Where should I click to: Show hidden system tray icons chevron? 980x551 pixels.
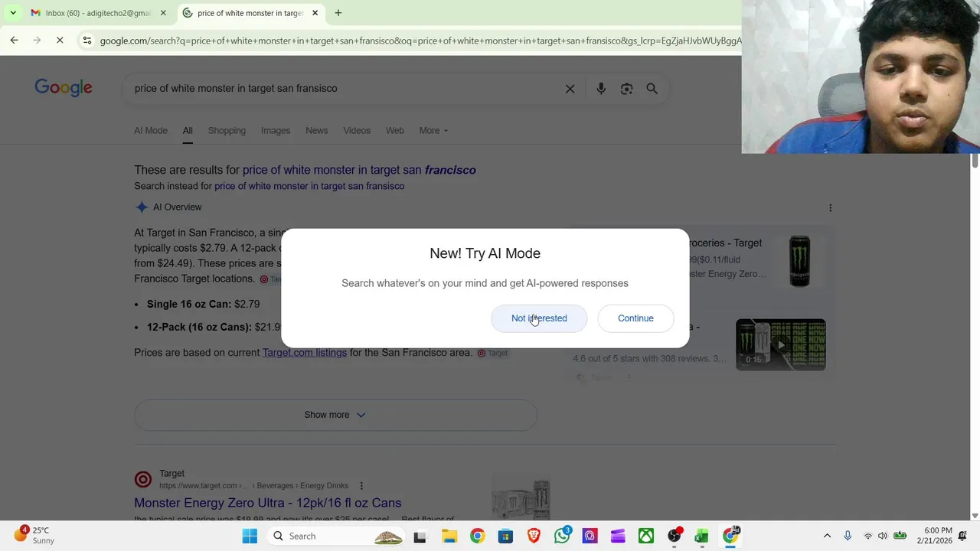[827, 536]
